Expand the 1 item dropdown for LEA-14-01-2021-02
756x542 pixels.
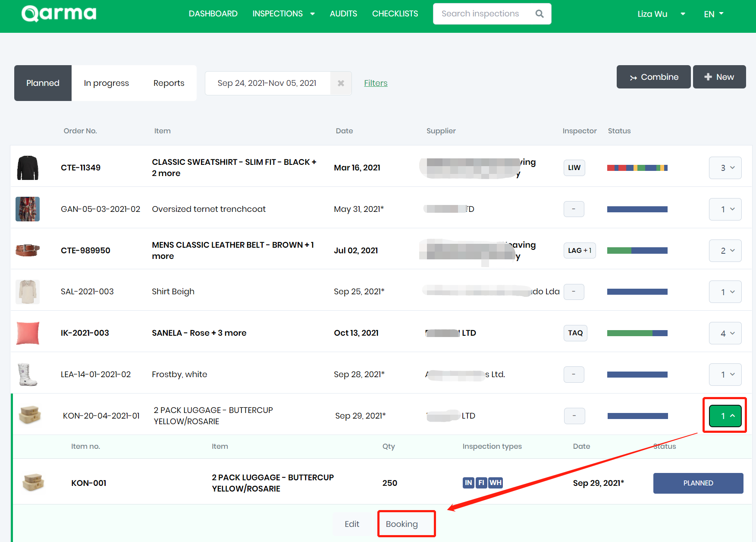click(725, 375)
